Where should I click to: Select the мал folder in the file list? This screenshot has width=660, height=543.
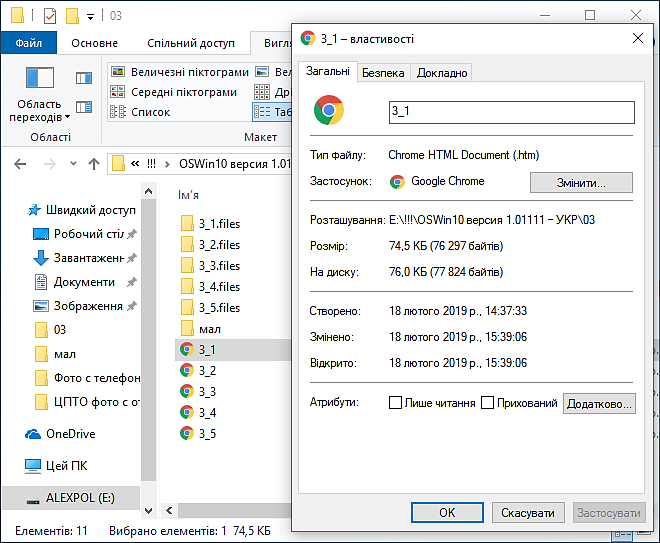[201, 329]
